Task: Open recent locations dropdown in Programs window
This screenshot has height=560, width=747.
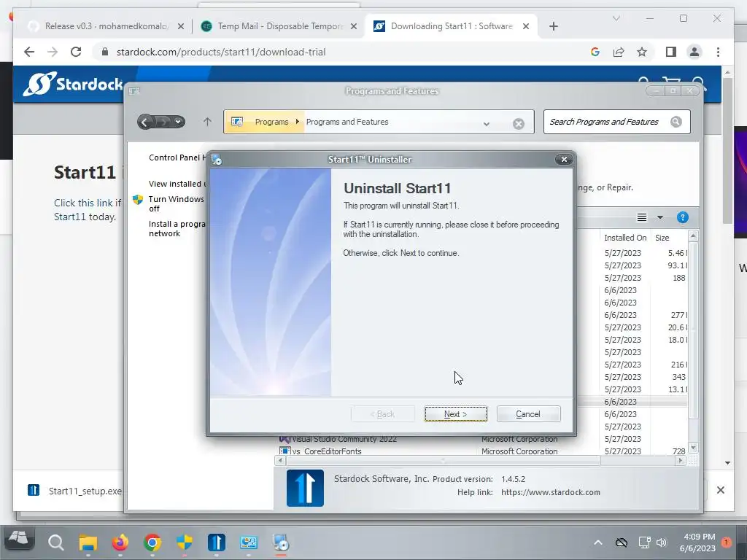Action: pyautogui.click(x=178, y=122)
